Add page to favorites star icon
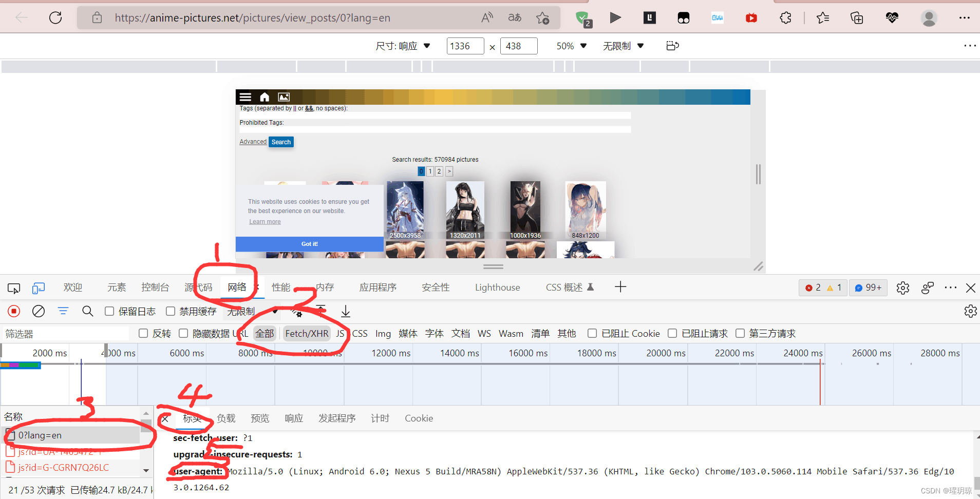This screenshot has width=980, height=499. coord(542,18)
